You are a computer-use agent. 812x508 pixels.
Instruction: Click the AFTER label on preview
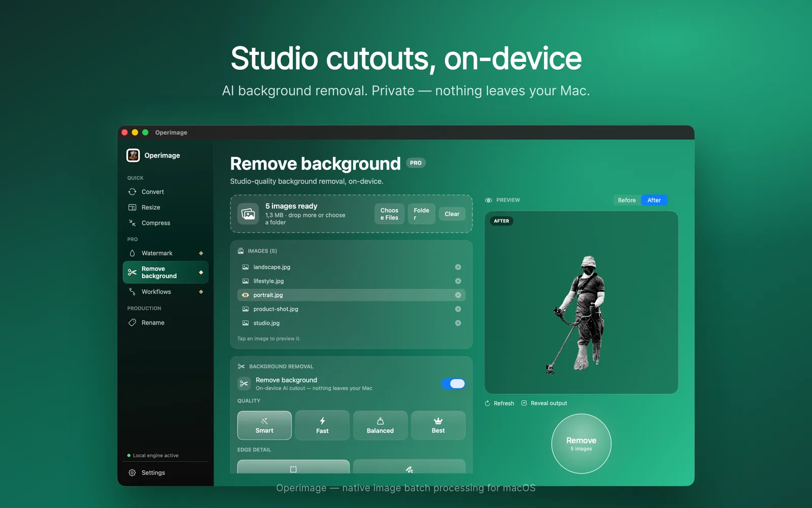point(501,221)
